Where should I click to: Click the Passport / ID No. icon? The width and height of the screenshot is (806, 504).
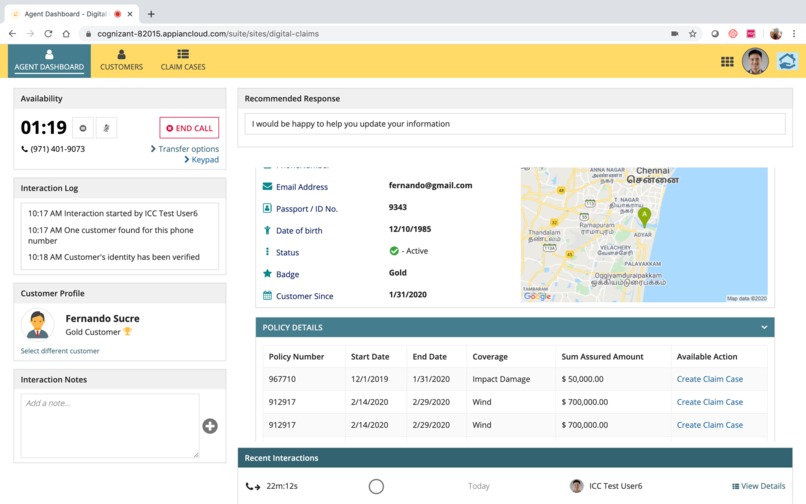tap(267, 208)
